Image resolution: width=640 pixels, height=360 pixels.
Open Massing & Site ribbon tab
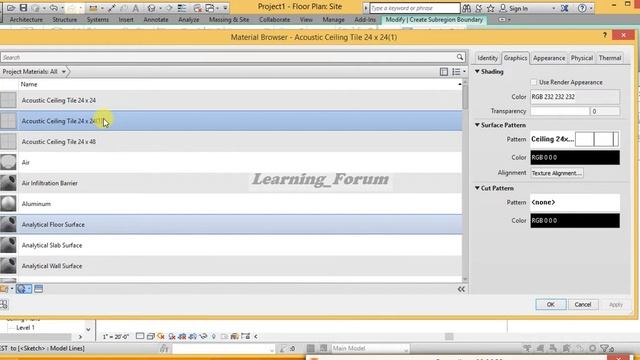[229, 20]
